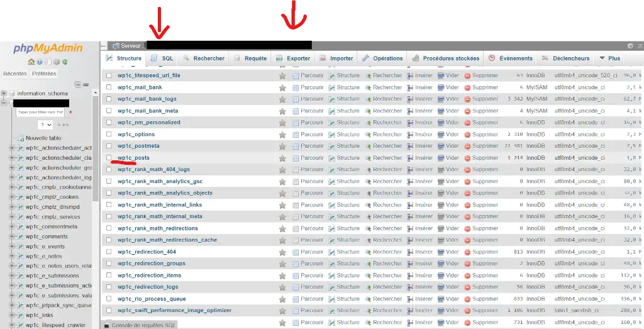Click Nouvelle table link in sidebar

43,138
